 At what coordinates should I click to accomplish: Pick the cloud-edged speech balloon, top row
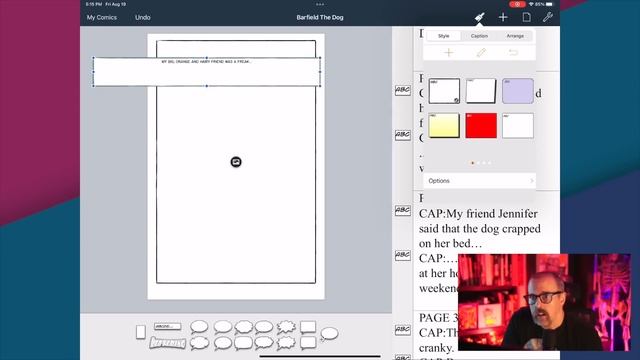244,327
